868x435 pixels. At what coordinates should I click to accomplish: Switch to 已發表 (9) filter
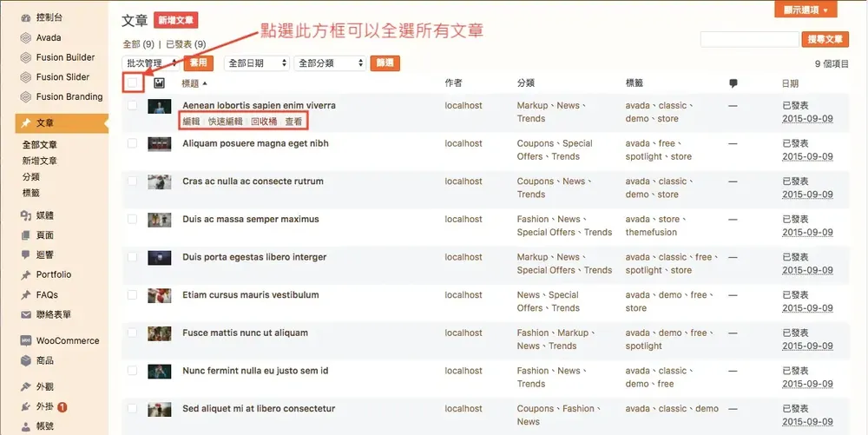click(186, 43)
